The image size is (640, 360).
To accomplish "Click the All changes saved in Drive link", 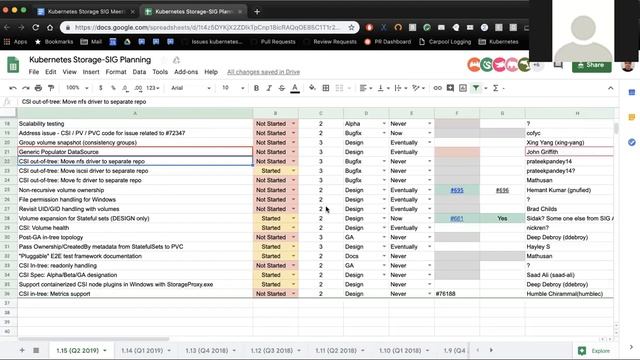I will click(263, 72).
